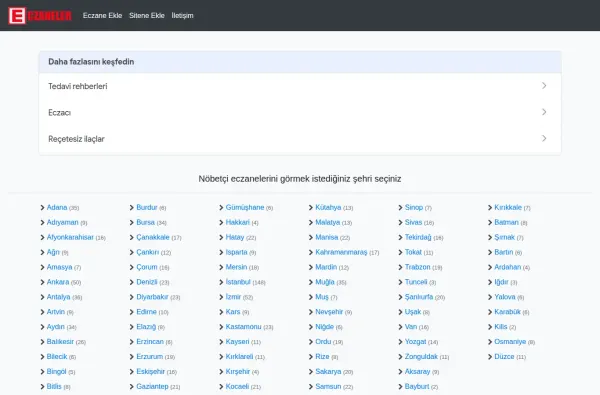Image resolution: width=600 pixels, height=395 pixels.
Task: Choose Afyonkarahisar from the city list
Action: [70, 237]
